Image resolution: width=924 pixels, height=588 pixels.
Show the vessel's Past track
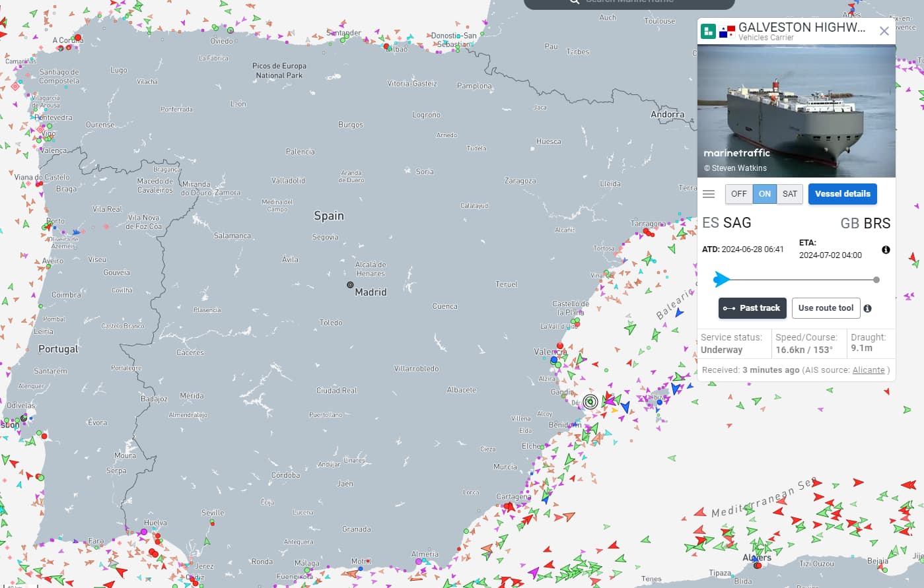(752, 308)
